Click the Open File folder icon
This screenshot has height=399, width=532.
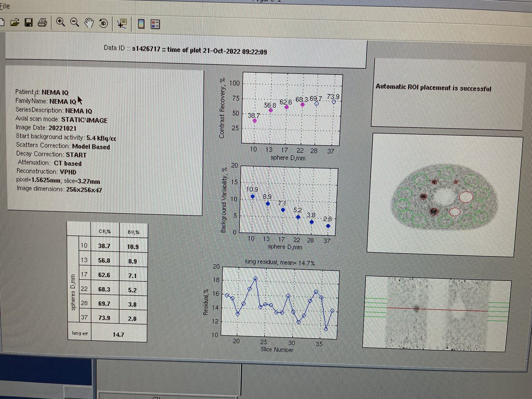[15, 23]
